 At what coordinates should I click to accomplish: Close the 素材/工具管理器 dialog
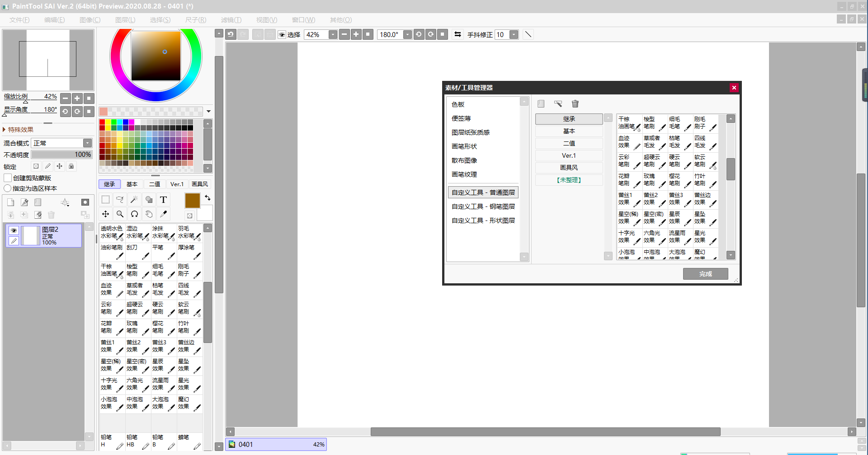[734, 88]
